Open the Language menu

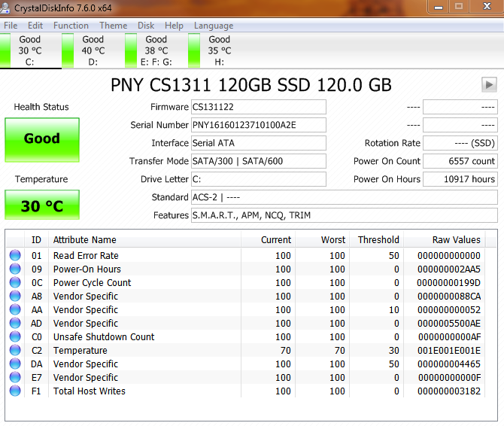pos(214,26)
